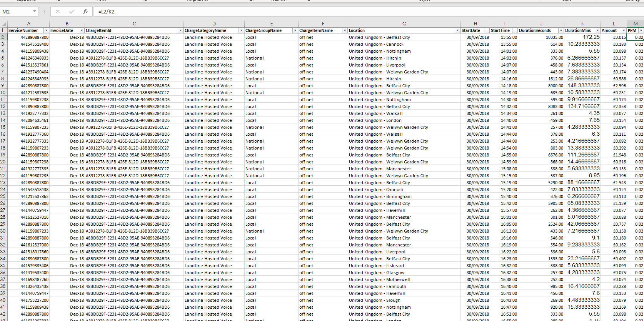
Task: Open the InvoiceDate filter dropdown
Action: click(82, 30)
